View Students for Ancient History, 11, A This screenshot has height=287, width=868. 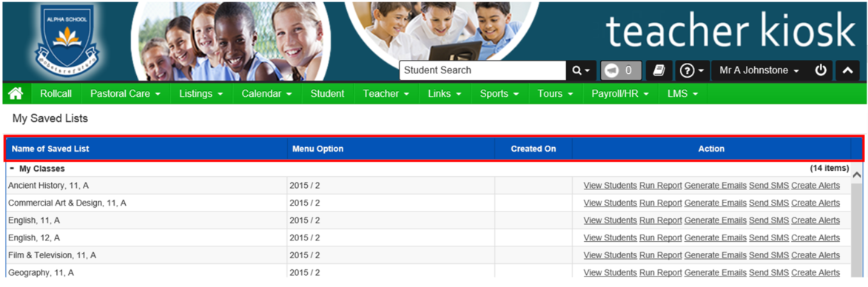[610, 186]
